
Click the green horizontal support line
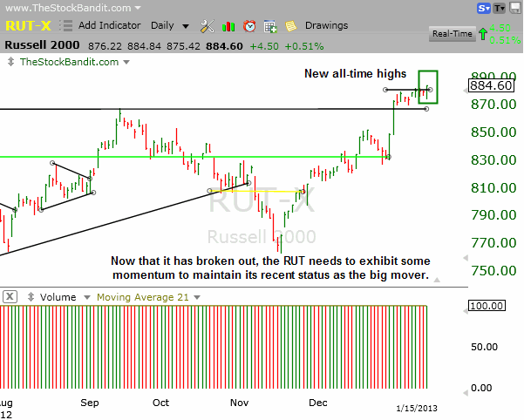click(174, 157)
